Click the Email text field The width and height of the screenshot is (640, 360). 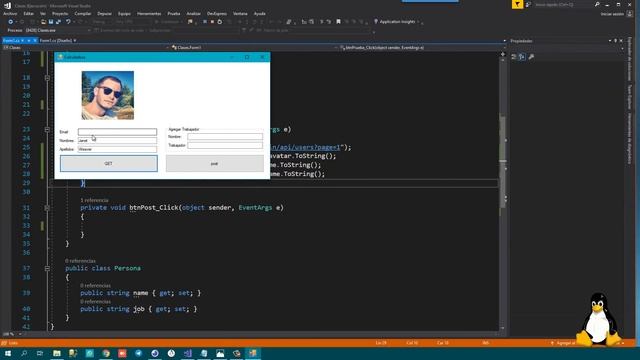(117, 132)
